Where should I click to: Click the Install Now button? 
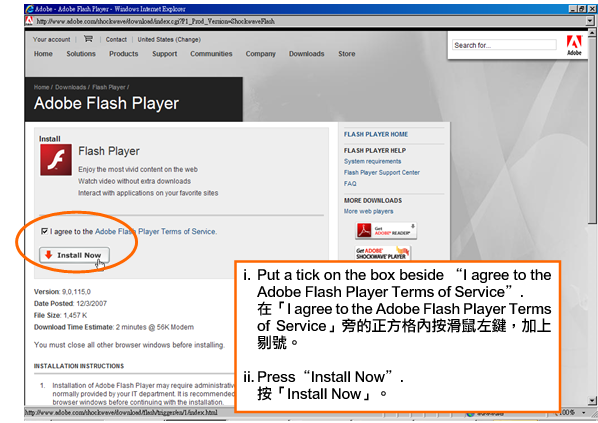(x=74, y=255)
